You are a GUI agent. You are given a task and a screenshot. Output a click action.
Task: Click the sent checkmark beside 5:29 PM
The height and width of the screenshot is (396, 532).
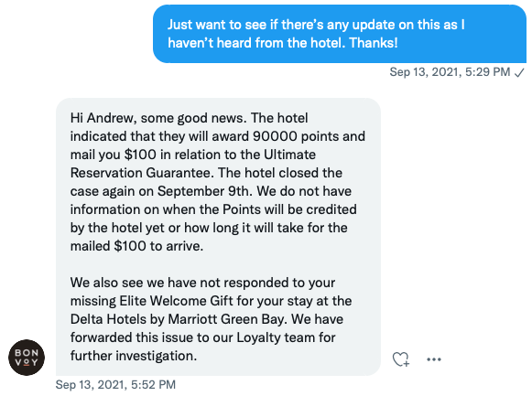coord(519,72)
